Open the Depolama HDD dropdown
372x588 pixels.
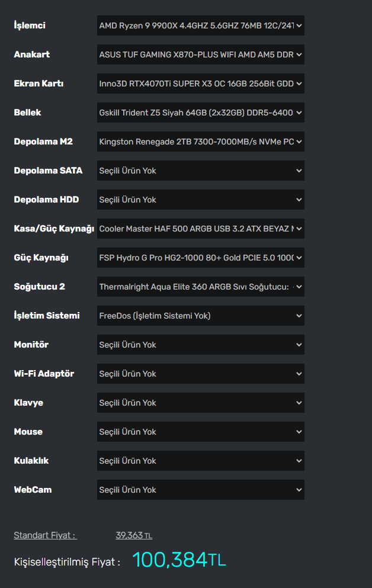[x=200, y=200]
